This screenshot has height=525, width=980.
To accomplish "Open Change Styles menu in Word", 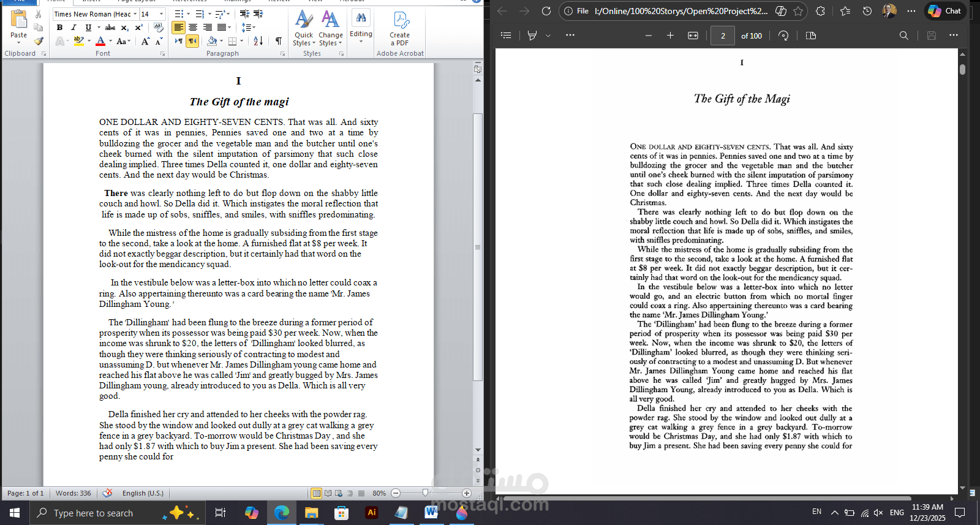I will coord(331,29).
